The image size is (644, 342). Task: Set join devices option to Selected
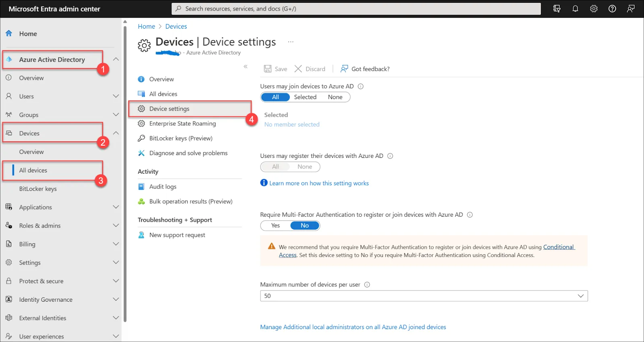pos(305,97)
